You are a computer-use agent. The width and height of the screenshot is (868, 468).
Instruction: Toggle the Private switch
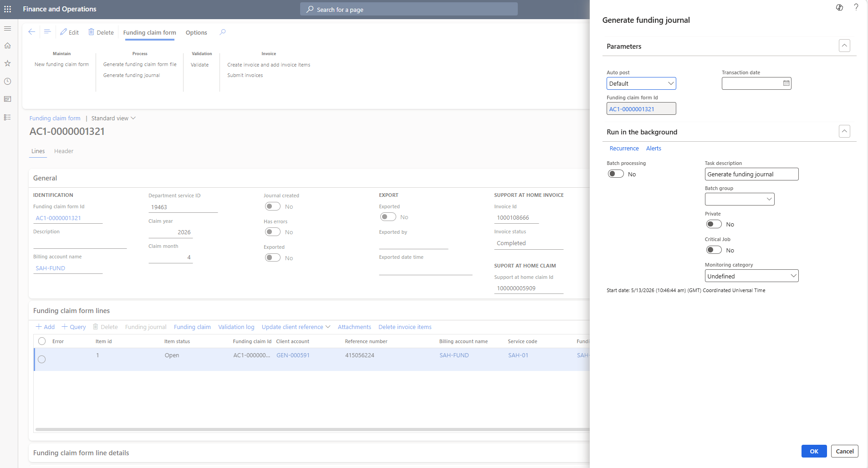(x=714, y=224)
